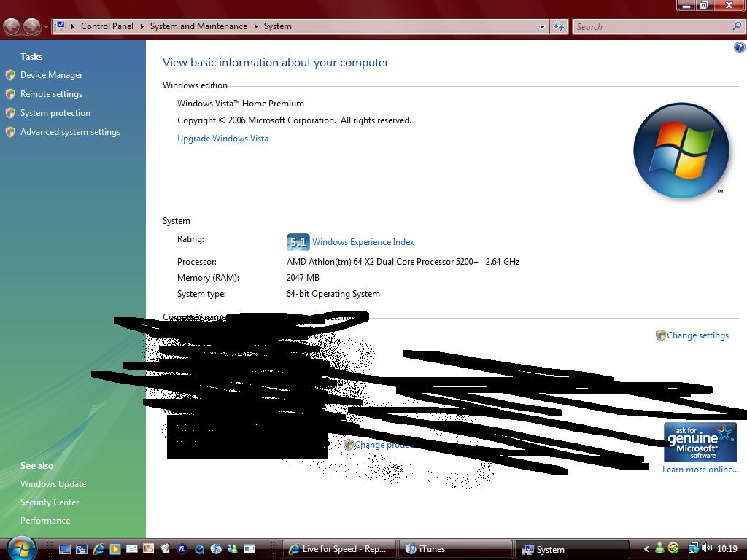Click Switch between windows in Quick Launch

pos(82,549)
